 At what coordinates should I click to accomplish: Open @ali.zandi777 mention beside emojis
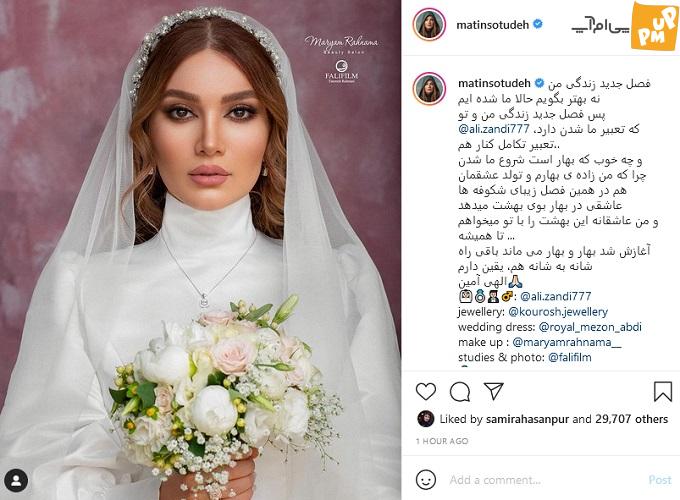click(556, 296)
